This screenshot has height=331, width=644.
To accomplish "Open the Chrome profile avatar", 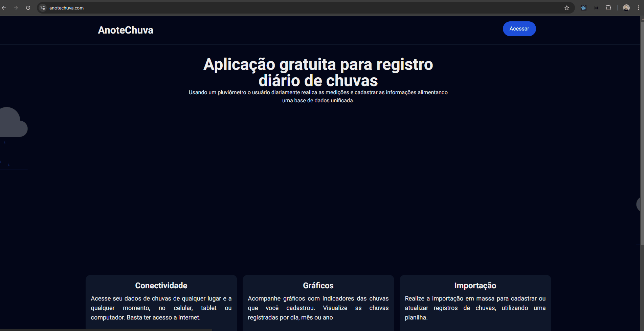I will [626, 8].
